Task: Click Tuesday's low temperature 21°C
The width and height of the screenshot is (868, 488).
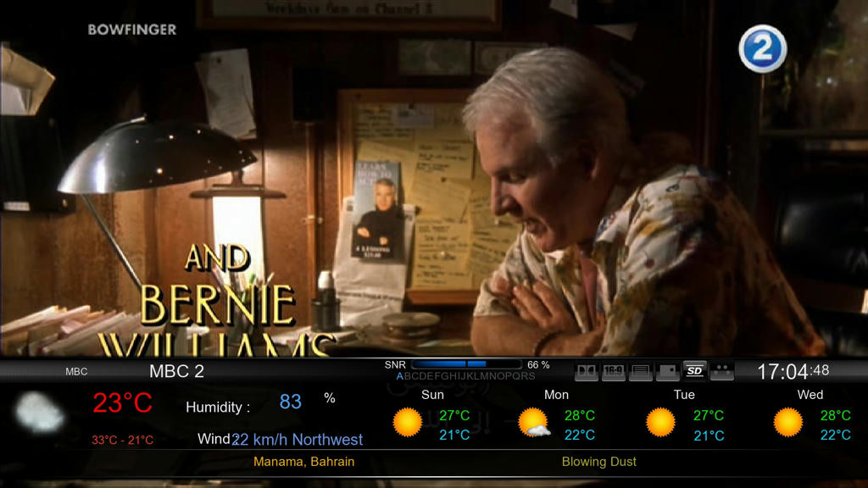Action: pyautogui.click(x=709, y=436)
